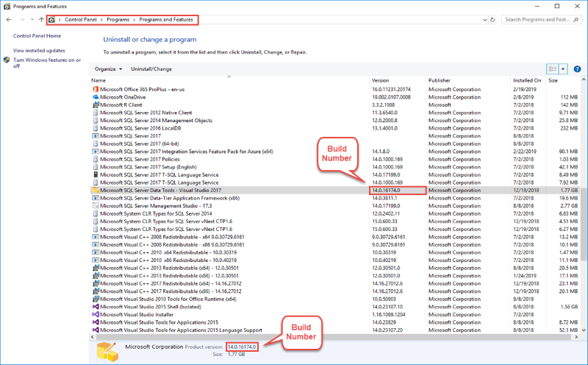
Task: Click horizontal scrollbar left arrow
Action: [x=93, y=337]
